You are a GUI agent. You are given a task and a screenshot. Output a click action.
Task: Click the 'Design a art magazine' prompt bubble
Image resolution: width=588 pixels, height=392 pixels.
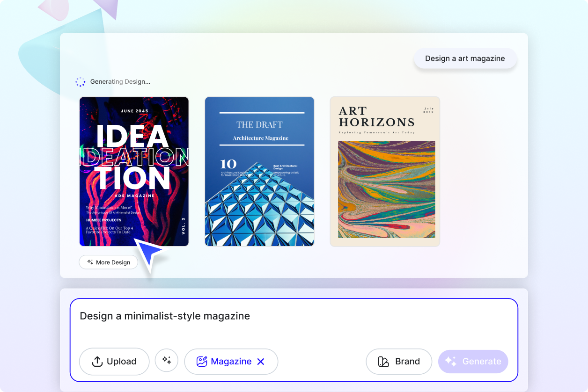(x=465, y=58)
